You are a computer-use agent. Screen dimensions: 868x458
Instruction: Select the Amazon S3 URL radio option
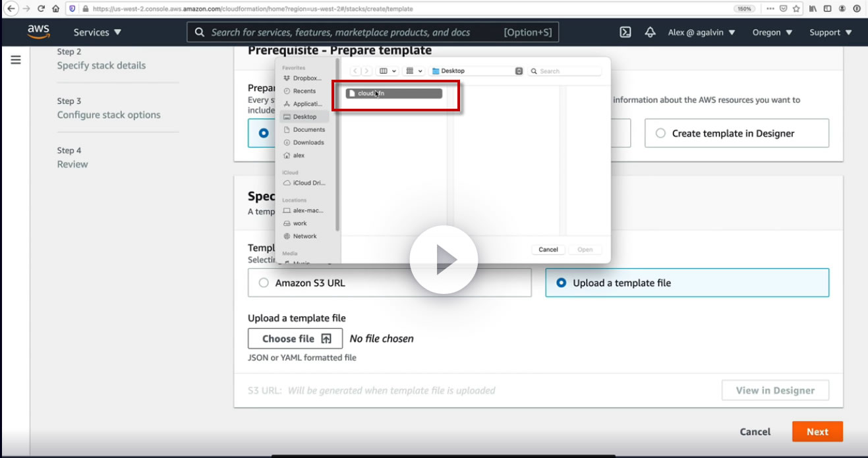click(x=390, y=283)
